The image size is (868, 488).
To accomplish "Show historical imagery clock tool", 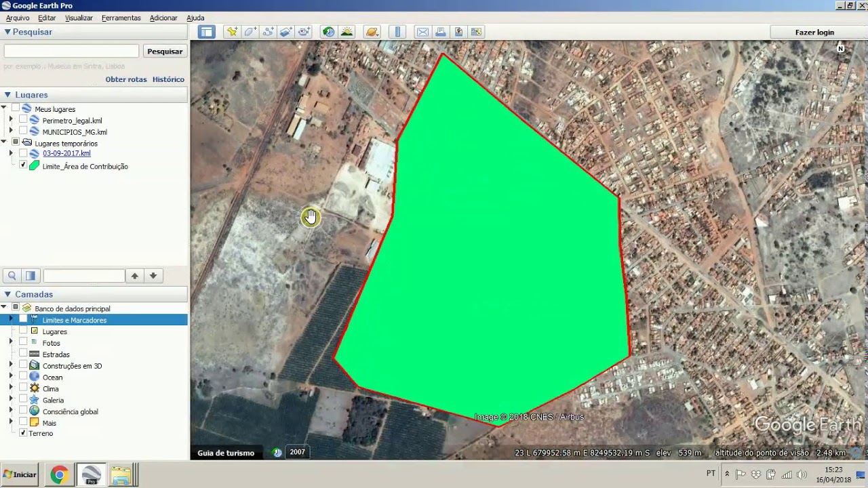I will (x=328, y=32).
